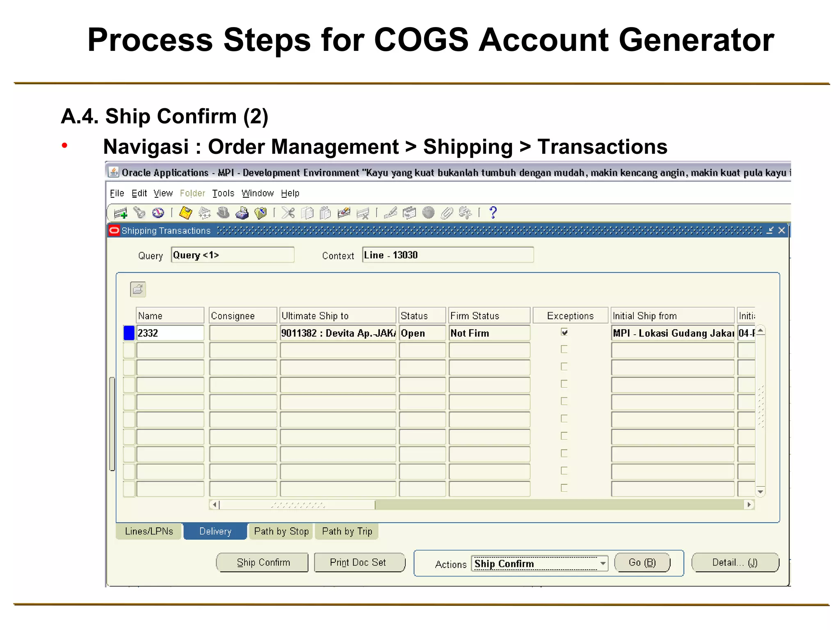The height and width of the screenshot is (630, 840).
Task: Click the Print Doc Set button
Action: point(359,562)
